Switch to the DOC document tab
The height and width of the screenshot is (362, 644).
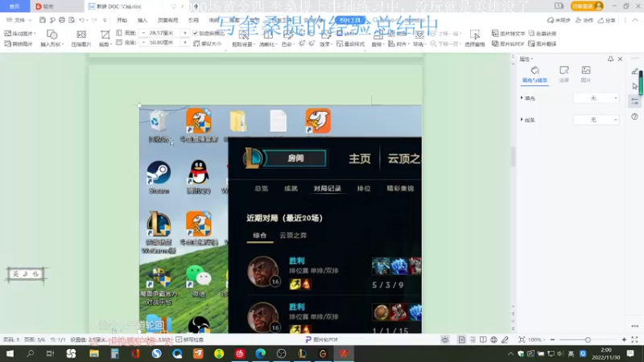[119, 6]
